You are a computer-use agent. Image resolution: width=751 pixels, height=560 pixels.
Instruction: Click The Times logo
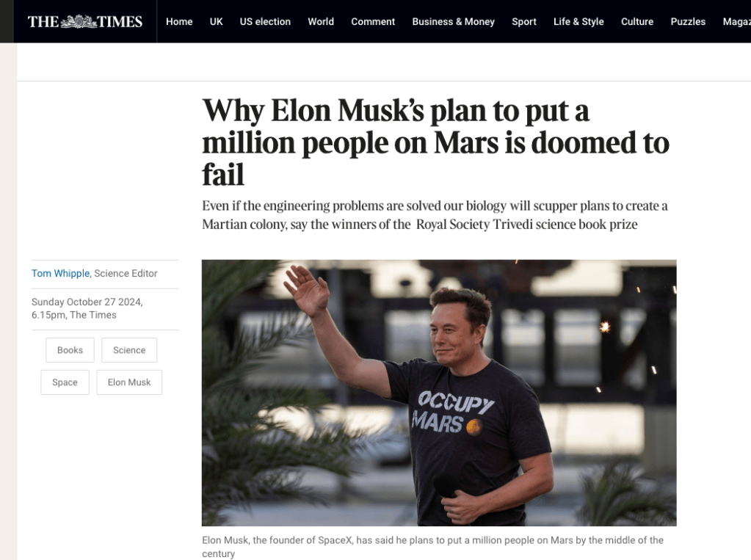click(x=85, y=21)
